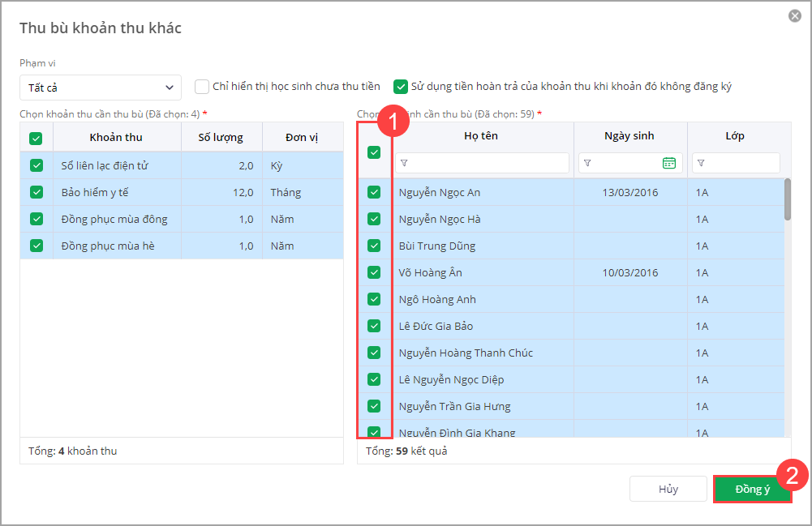The image size is (812, 526).
Task: Click the filter icon in Ngày sinh column
Action: coord(587,163)
